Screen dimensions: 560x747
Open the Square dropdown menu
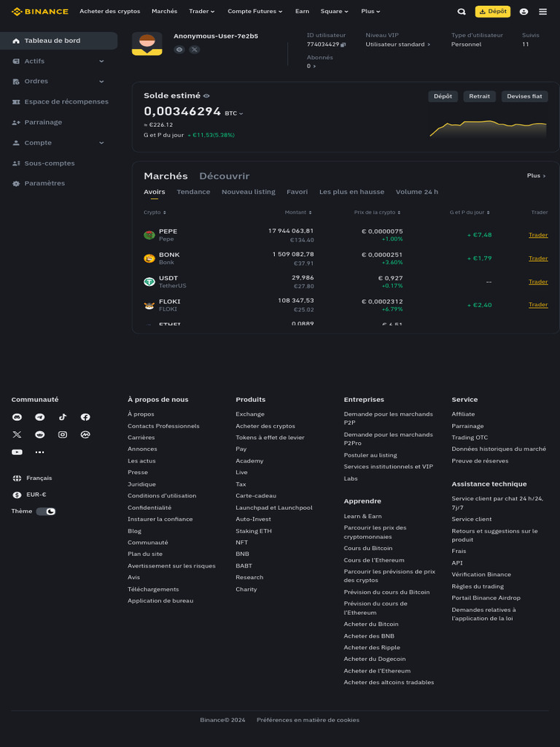[x=334, y=12]
